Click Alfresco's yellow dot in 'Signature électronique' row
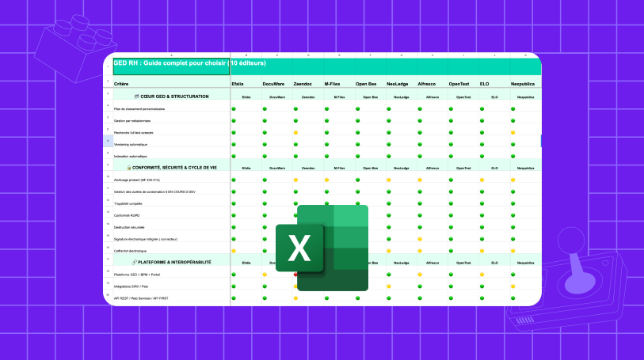This screenshot has width=644, height=360. [x=420, y=240]
